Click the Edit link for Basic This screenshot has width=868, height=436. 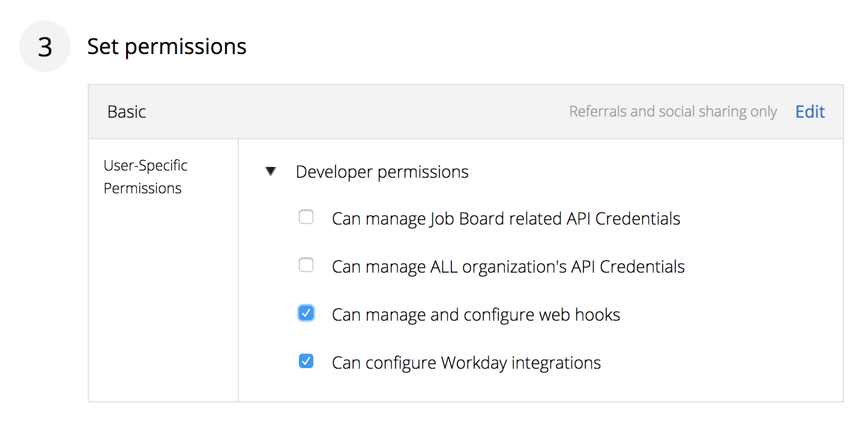pyautogui.click(x=810, y=112)
